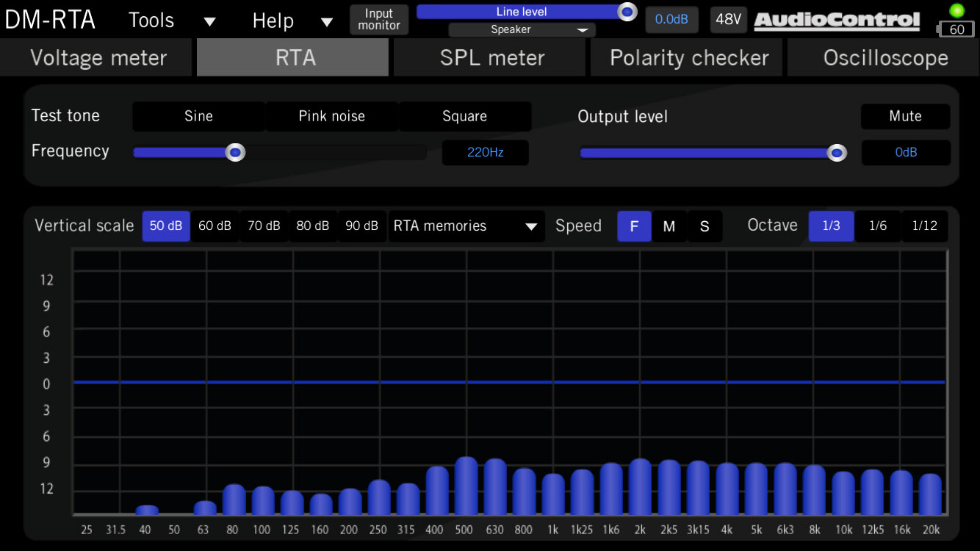Screen dimensions: 980x551
Task: Click the 500 Hz band bar
Action: [x=466, y=486]
